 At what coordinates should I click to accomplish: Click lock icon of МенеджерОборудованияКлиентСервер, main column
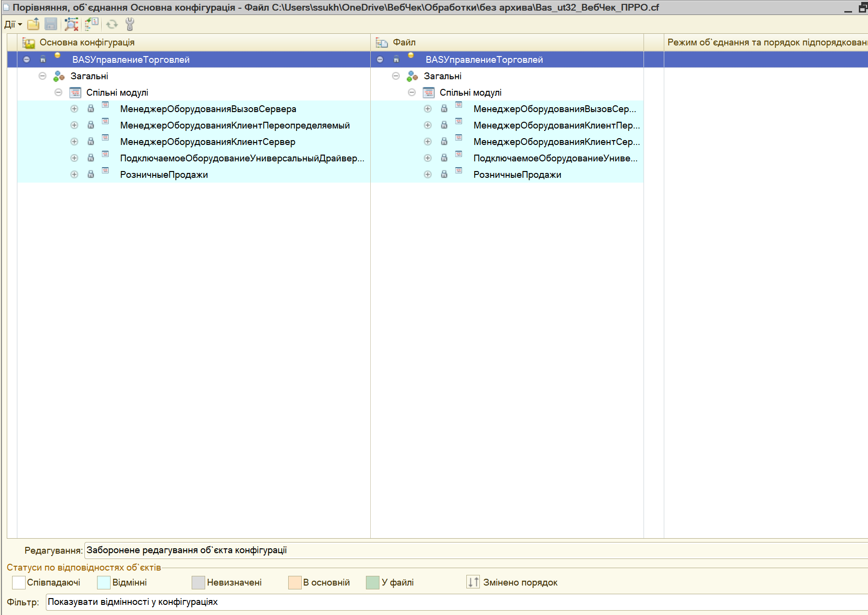point(91,142)
